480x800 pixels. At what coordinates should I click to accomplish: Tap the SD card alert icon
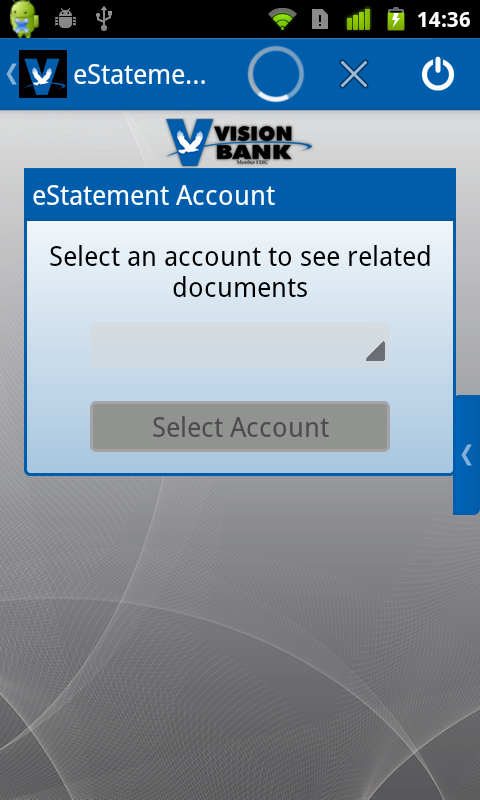320,19
